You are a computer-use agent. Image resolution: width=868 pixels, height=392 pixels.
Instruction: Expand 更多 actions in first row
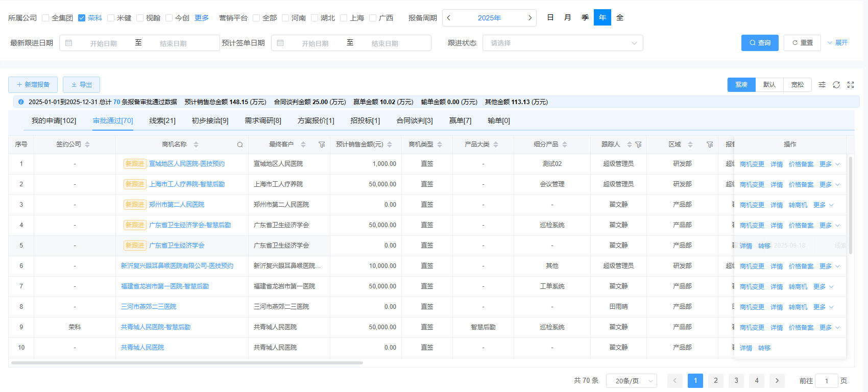pos(829,164)
